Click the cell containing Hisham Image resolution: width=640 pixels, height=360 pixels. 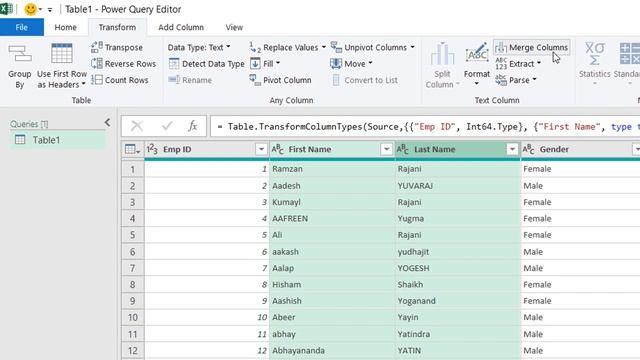coord(332,284)
